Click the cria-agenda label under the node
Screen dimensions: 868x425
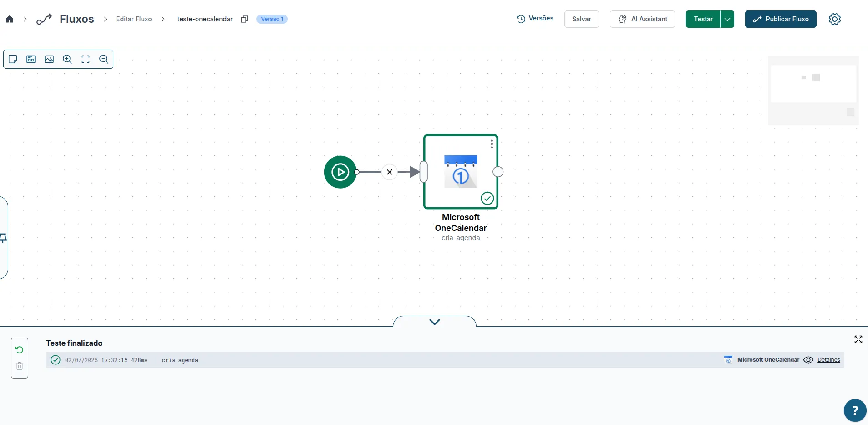pos(461,238)
